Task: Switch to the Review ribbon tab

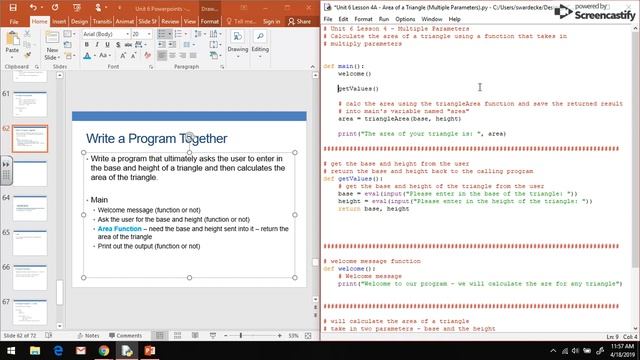Action: (x=170, y=21)
